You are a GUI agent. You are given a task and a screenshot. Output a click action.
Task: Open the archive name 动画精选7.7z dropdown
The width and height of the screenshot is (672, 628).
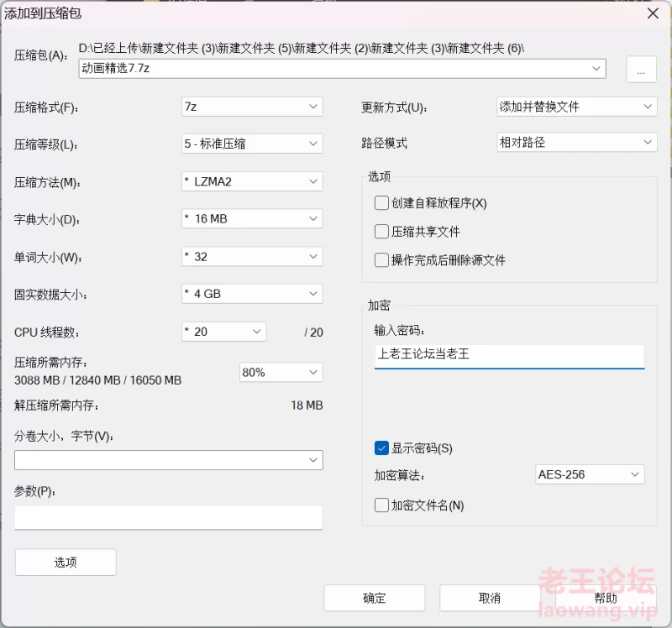tap(342, 69)
